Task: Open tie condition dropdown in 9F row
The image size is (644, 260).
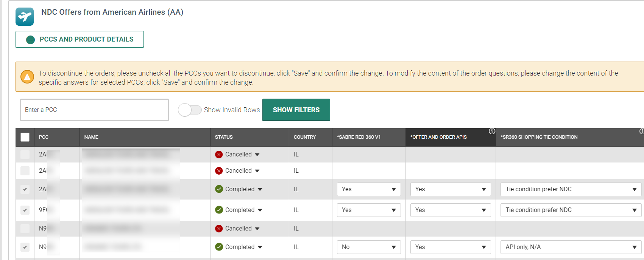Action: 571,210
